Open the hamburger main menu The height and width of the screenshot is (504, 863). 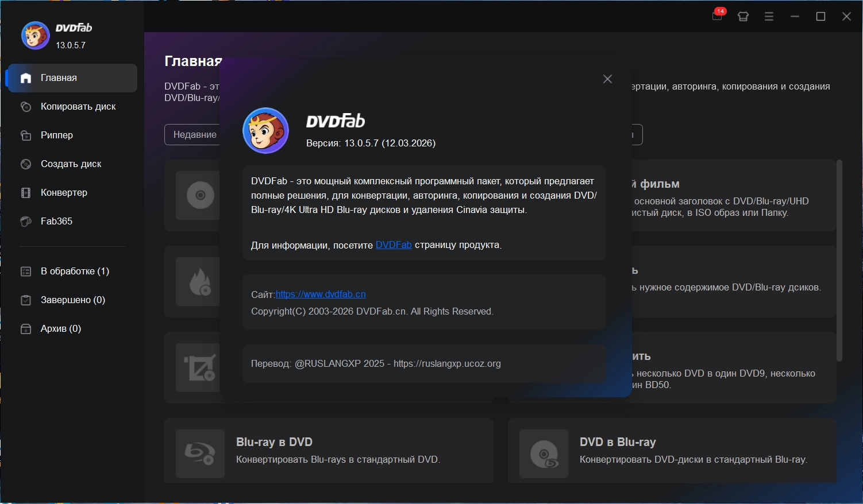coord(769,17)
